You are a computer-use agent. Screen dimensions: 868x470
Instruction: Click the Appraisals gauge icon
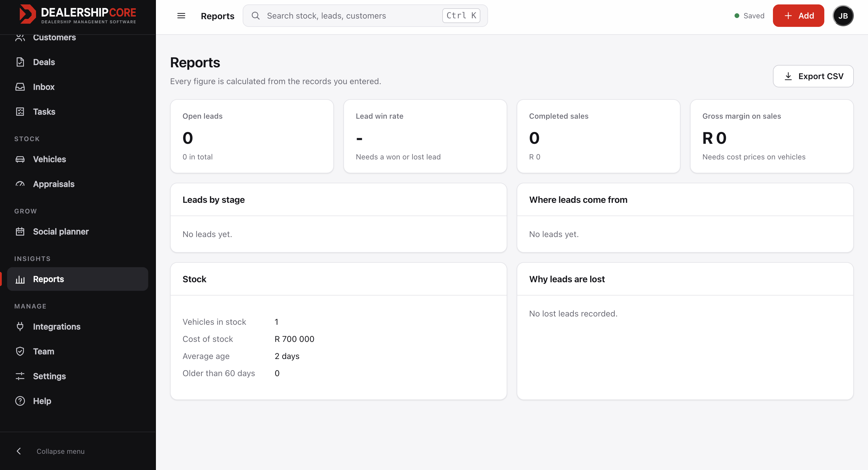click(x=20, y=184)
